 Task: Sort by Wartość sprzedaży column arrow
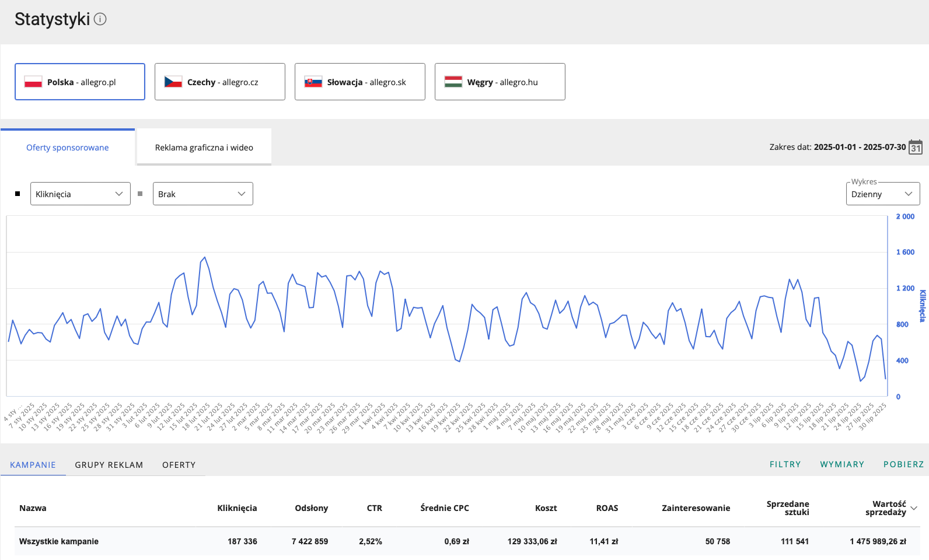(914, 508)
